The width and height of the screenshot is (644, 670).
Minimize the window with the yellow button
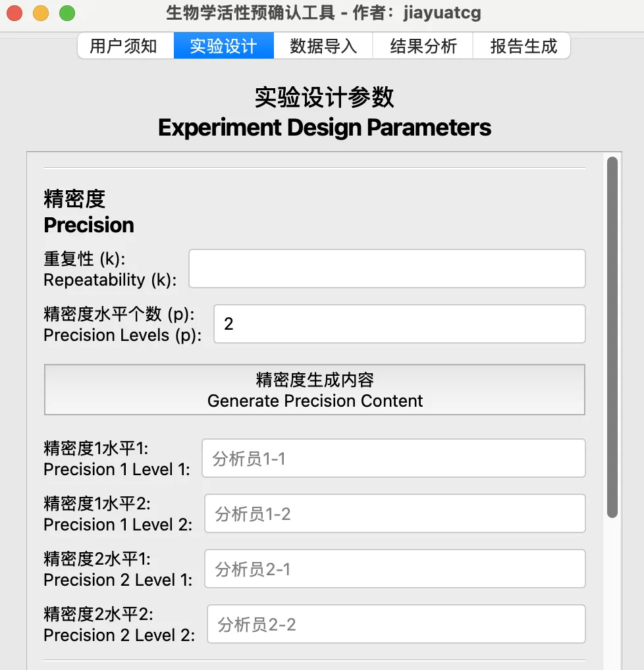click(x=41, y=13)
